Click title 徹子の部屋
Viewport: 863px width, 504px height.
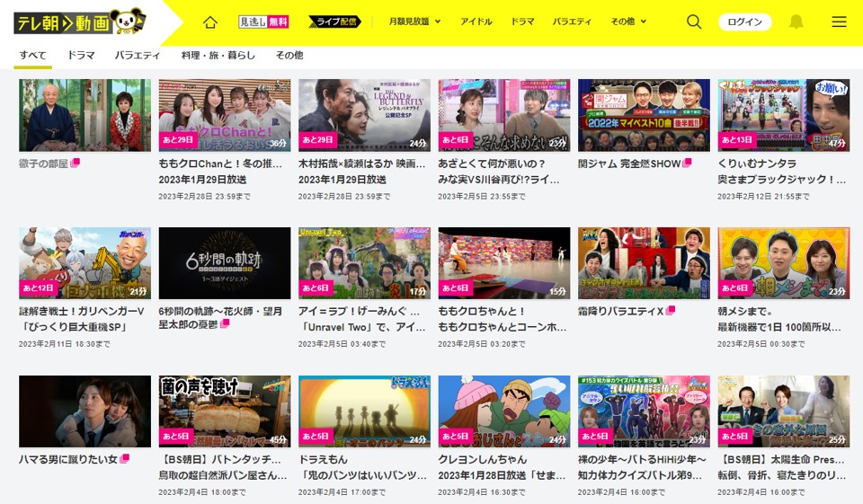43,164
